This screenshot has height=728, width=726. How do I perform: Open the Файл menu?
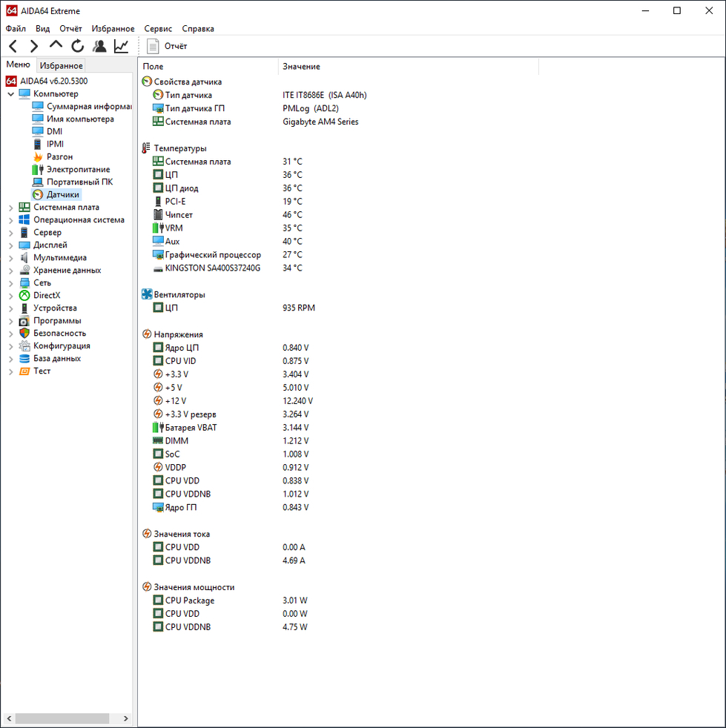(x=16, y=29)
